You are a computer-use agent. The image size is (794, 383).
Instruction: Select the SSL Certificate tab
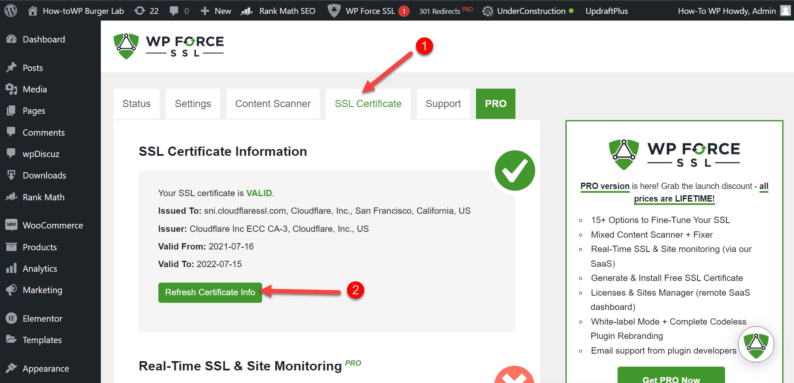point(368,104)
